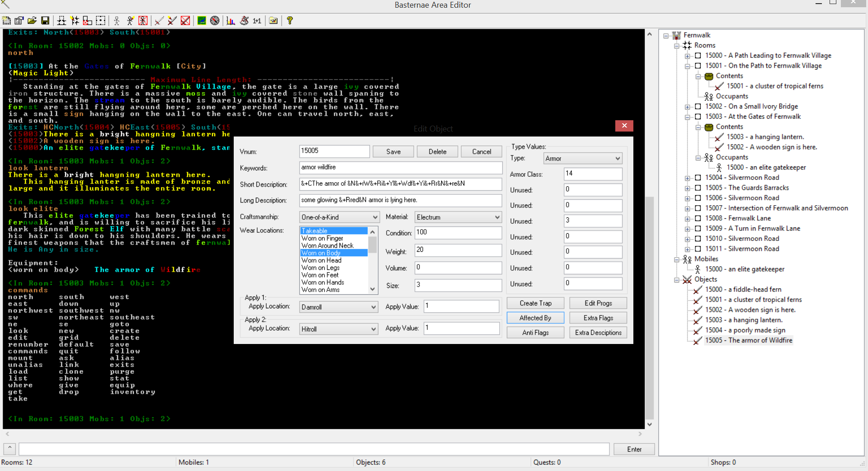Click the Save area floppy disk icon

[45, 21]
